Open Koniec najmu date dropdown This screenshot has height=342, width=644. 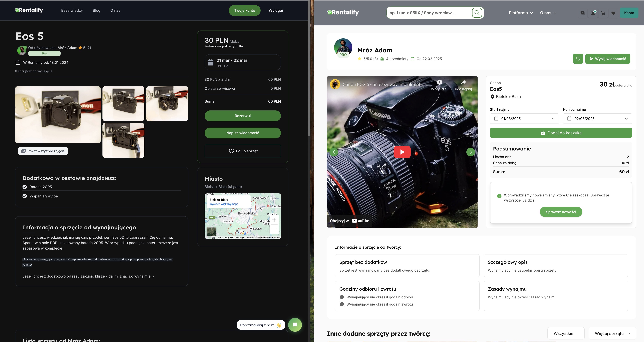tap(597, 119)
